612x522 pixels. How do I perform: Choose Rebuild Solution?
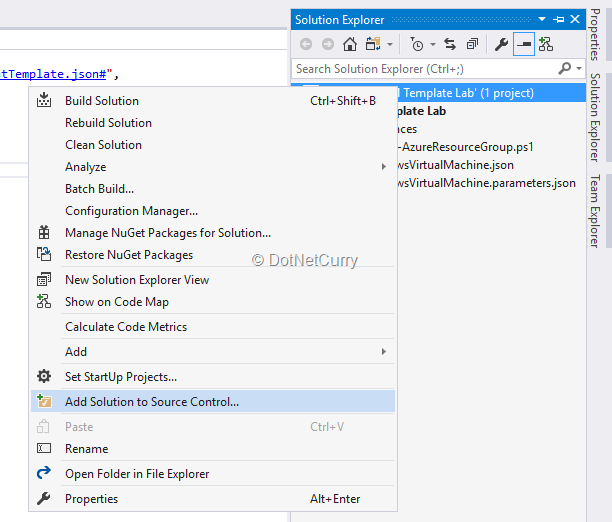213,123
